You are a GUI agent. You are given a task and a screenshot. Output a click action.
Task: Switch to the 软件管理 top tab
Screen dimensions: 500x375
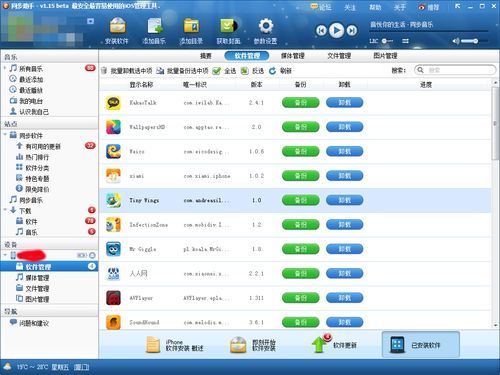click(x=247, y=56)
